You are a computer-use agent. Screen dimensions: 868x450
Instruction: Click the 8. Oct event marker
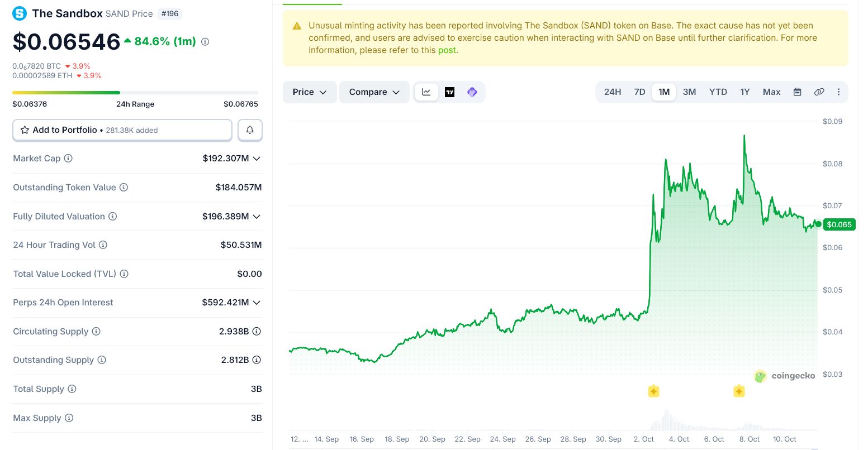pyautogui.click(x=739, y=391)
